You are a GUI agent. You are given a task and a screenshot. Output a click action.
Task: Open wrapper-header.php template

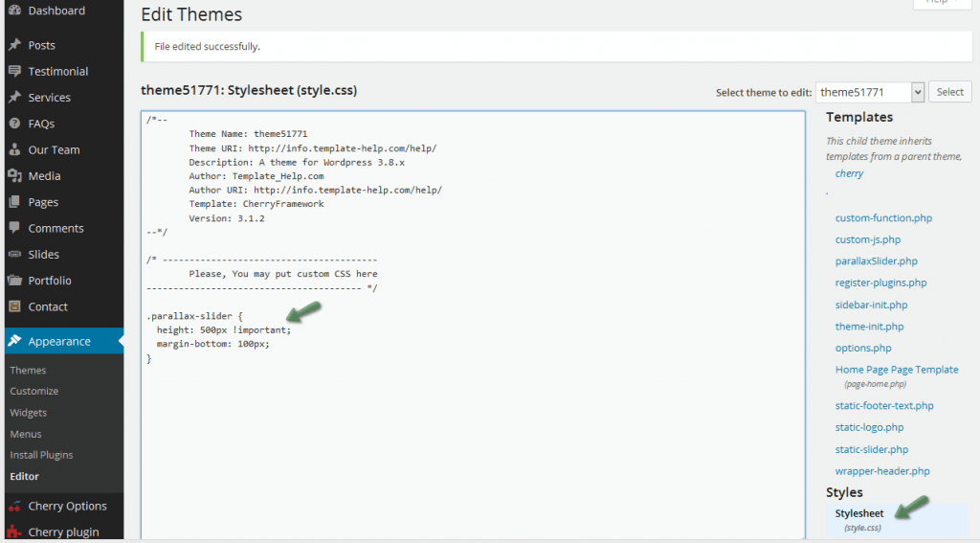point(882,471)
